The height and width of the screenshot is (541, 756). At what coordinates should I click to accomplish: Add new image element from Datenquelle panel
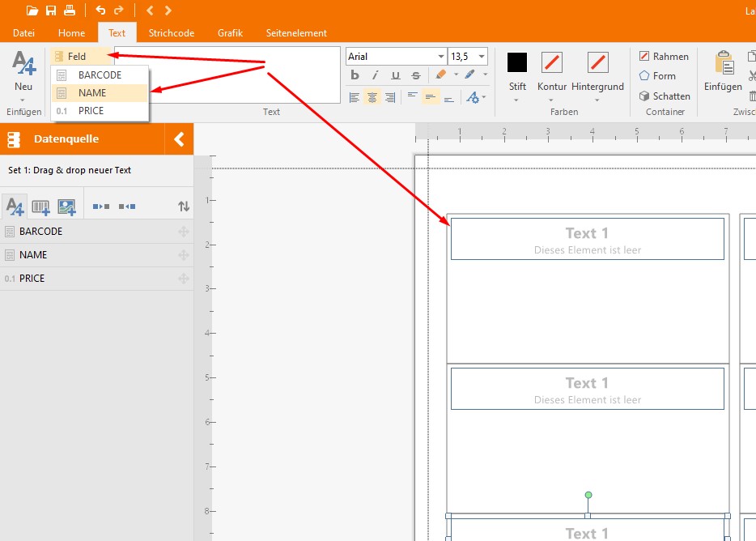[66, 207]
